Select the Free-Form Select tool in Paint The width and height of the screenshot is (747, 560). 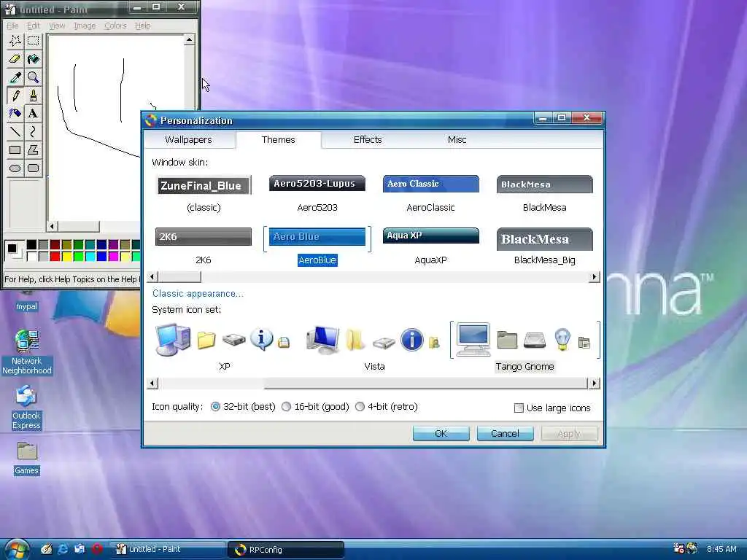[15, 41]
